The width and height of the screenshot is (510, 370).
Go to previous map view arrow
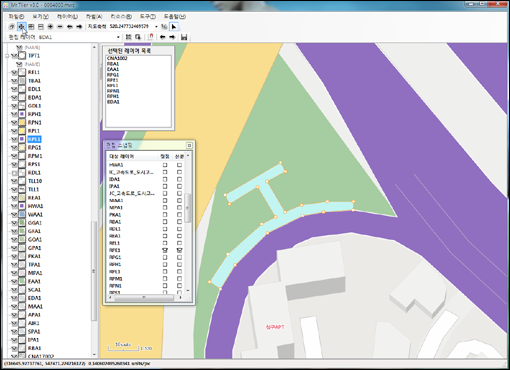(x=70, y=26)
